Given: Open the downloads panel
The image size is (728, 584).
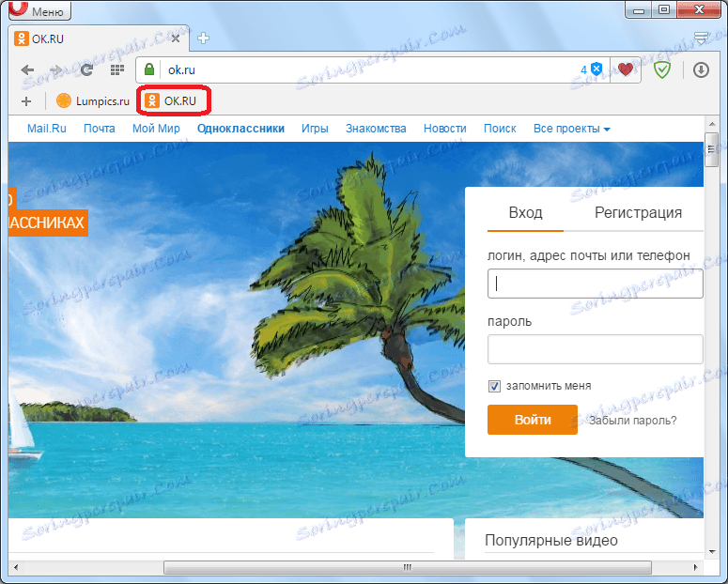Looking at the screenshot, I should point(701,70).
